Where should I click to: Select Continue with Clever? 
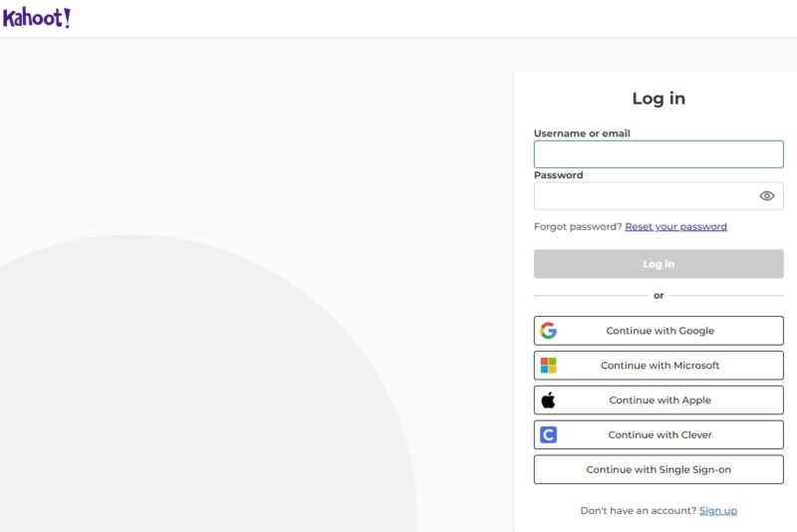[x=660, y=435]
